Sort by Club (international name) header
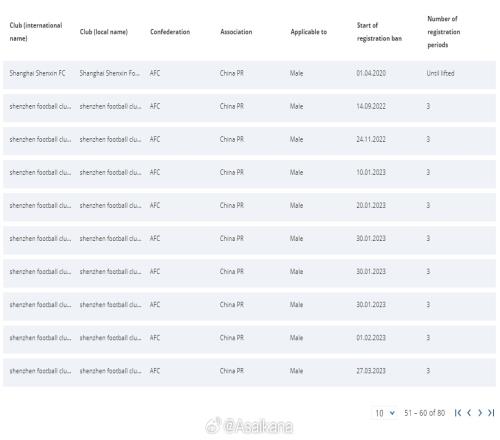 [x=36, y=32]
